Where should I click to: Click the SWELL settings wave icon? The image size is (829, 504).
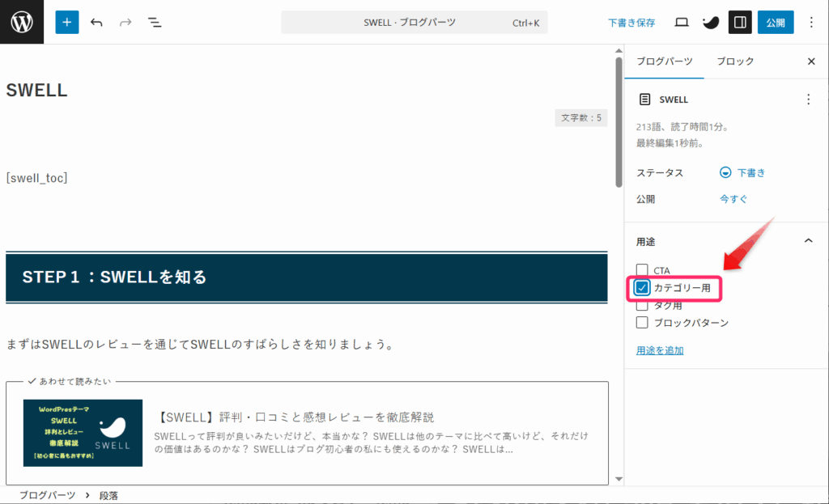[x=711, y=22]
